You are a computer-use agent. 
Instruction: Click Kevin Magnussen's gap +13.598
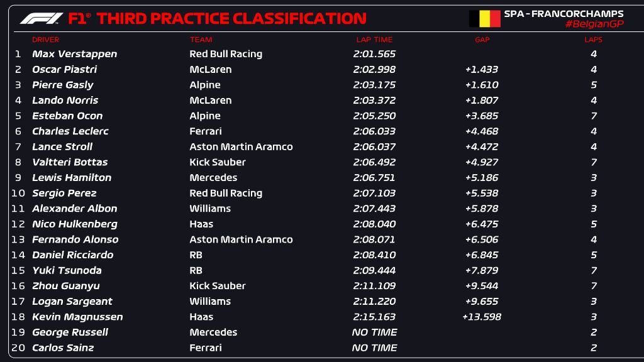coord(482,317)
